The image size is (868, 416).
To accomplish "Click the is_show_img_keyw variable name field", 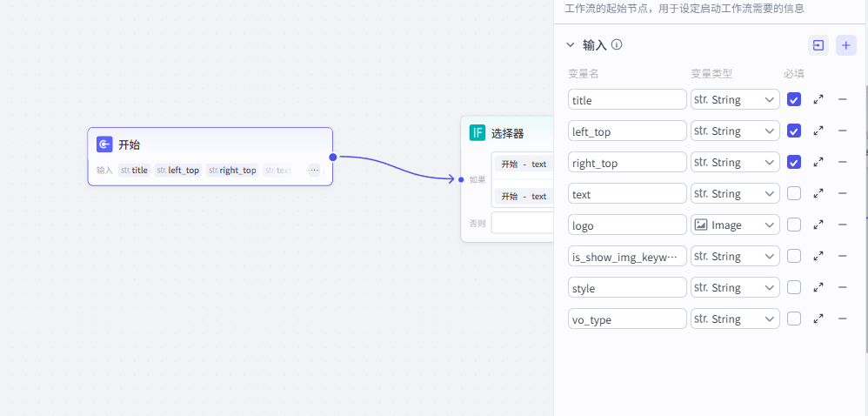I will 627,257.
